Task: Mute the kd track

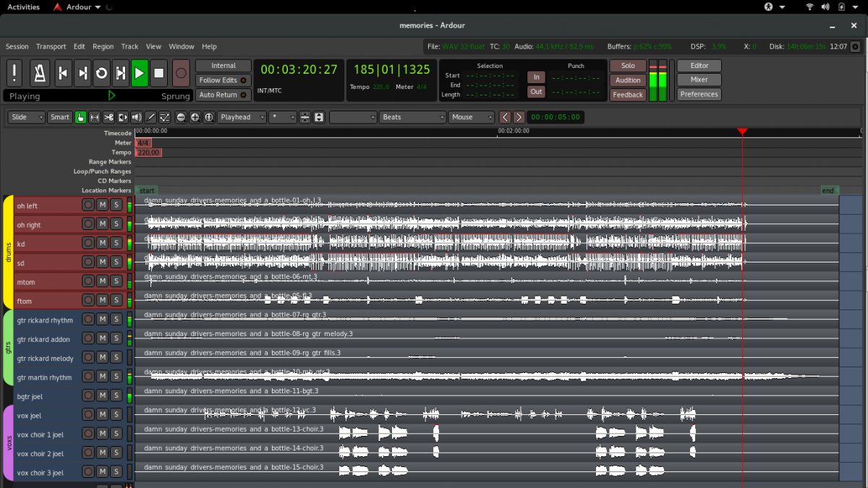Action: [x=102, y=243]
